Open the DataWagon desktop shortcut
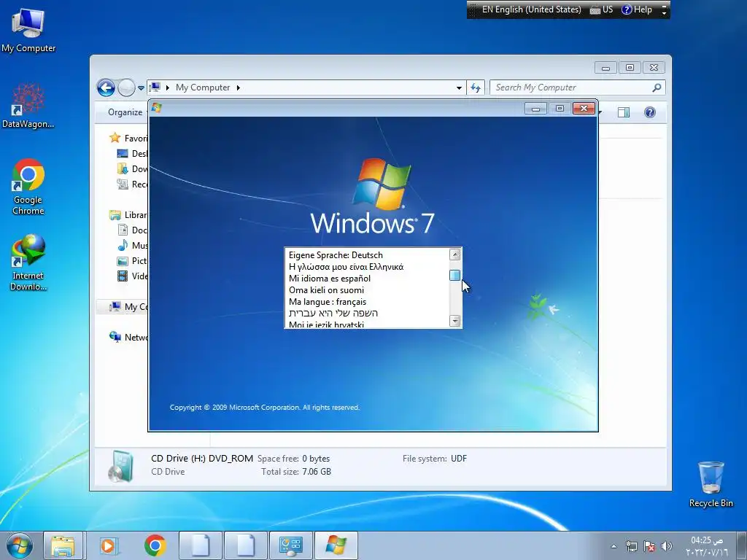The height and width of the screenshot is (560, 747). [x=28, y=106]
